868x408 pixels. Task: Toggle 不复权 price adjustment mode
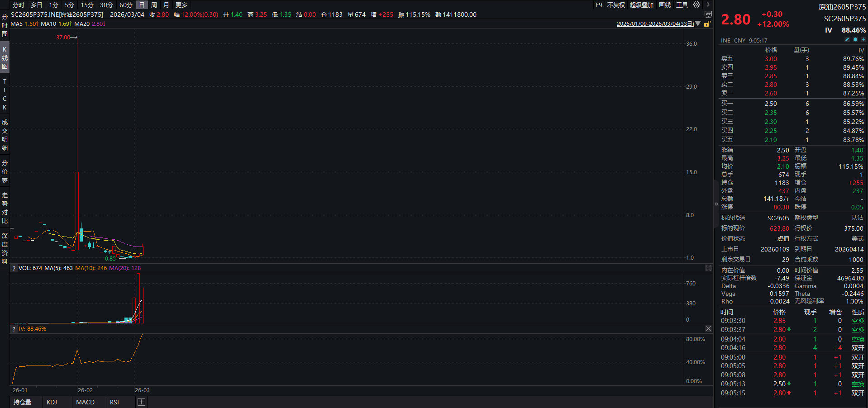tap(615, 5)
